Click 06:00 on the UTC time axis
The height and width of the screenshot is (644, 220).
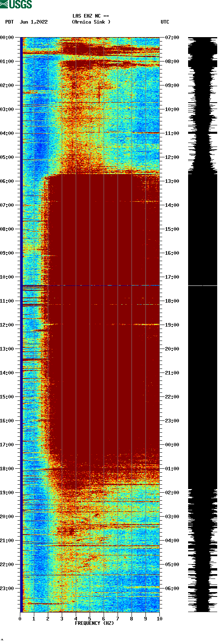(x=172, y=589)
